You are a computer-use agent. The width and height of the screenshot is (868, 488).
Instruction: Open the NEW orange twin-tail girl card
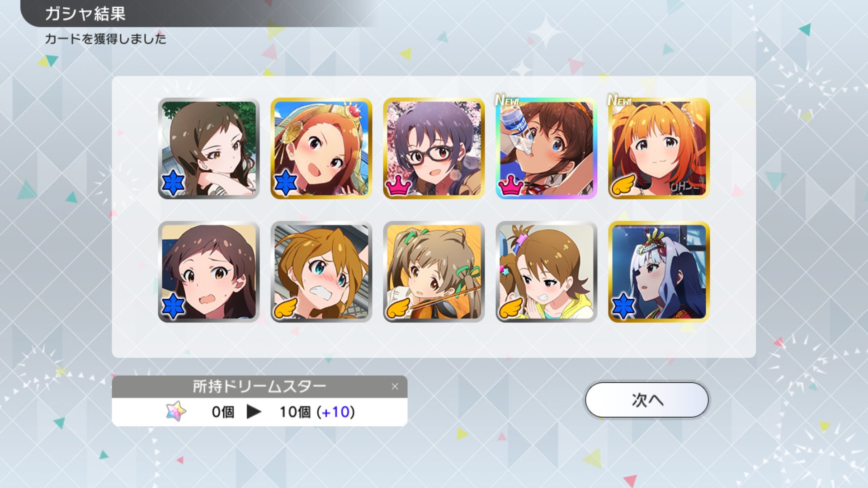659,148
